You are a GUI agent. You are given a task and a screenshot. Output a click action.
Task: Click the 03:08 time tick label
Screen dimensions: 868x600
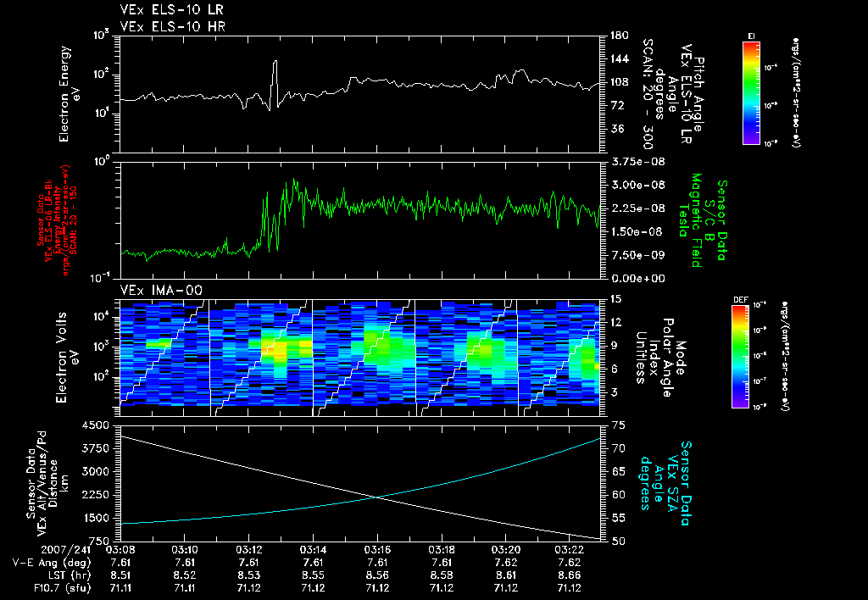120,550
